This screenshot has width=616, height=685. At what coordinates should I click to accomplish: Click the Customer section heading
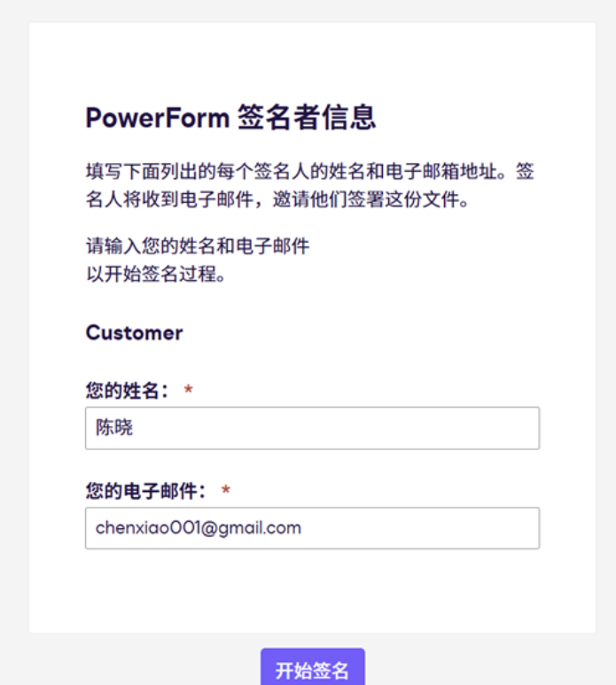coord(134,333)
